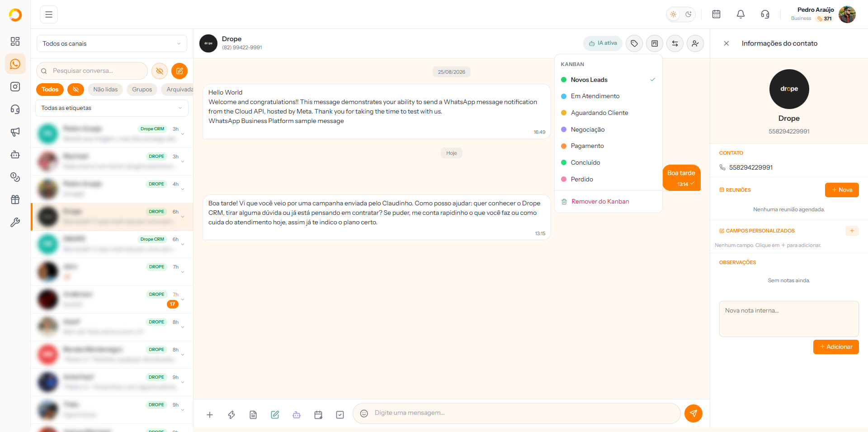This screenshot has height=432, width=868.
Task: Open the calendar icon in top bar
Action: click(716, 14)
